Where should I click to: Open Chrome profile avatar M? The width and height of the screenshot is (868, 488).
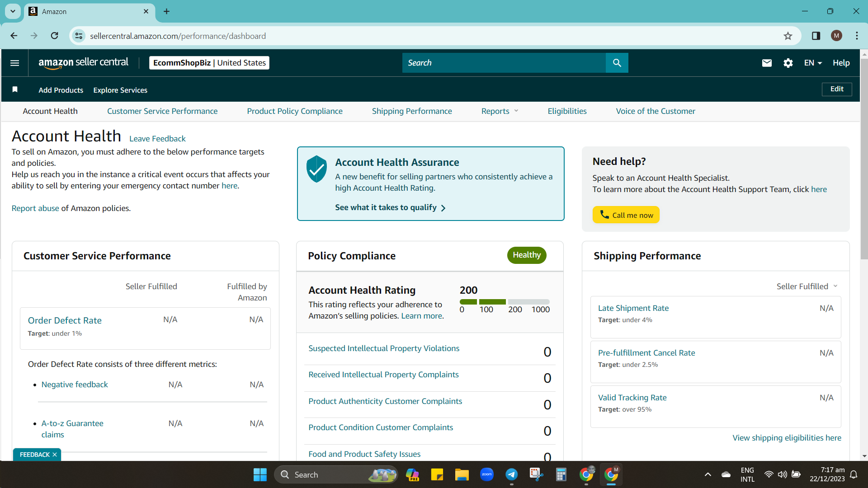pyautogui.click(x=836, y=36)
